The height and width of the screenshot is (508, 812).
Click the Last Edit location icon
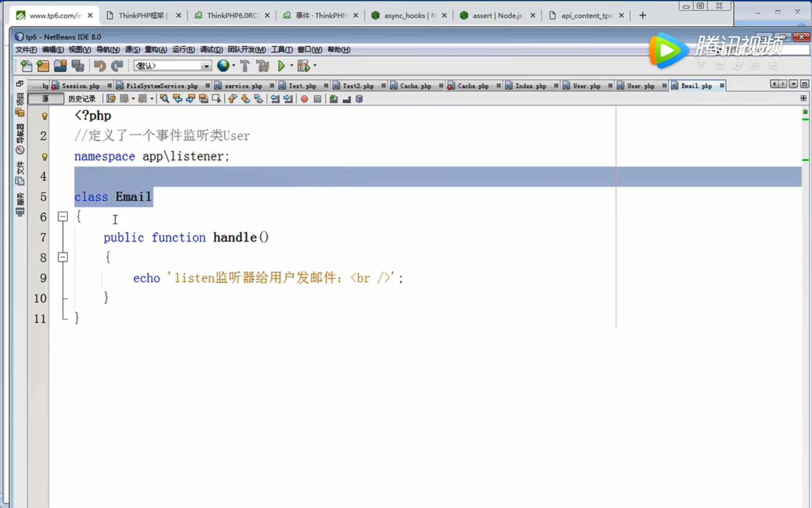point(111,99)
